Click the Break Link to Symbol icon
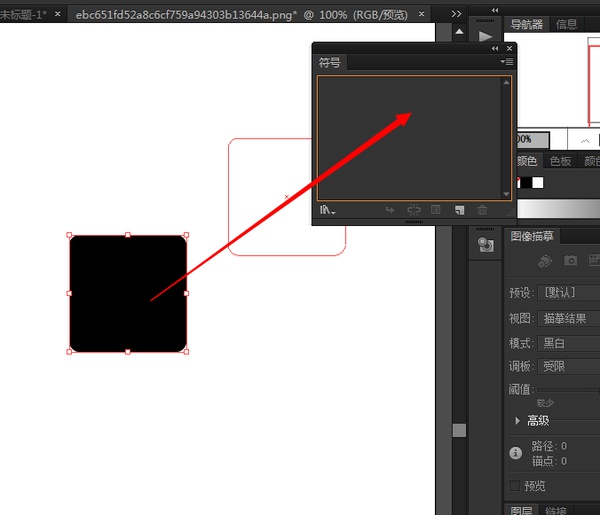This screenshot has width=600, height=515. [x=413, y=210]
